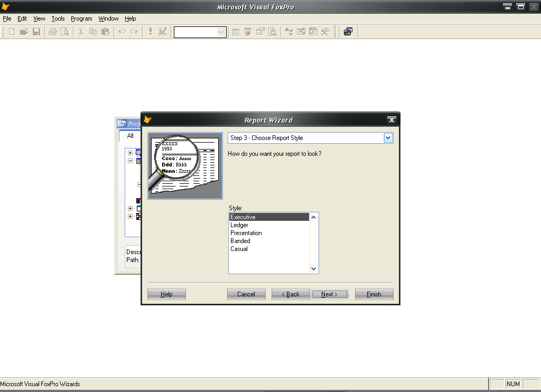Click the Data Session Window toolbar icon
Image resolution: width=541 pixels, height=392 pixels.
pos(248,32)
